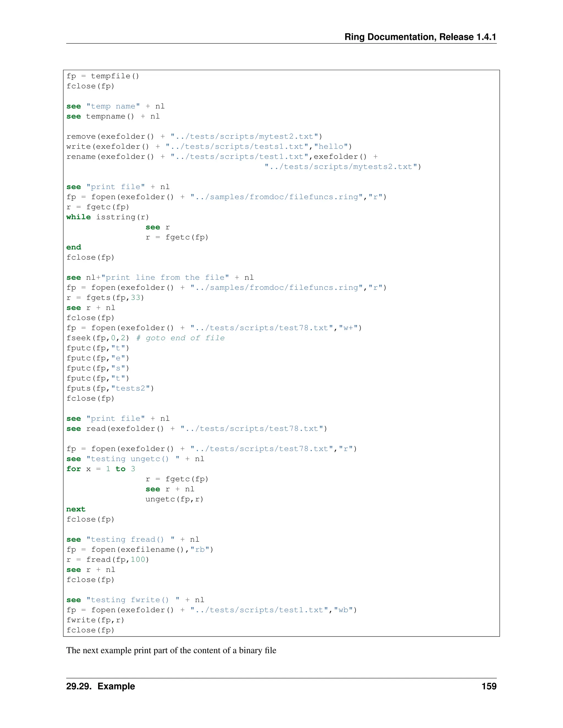Click the '# goto end of file' comment
563x728 pixels.
[180, 338]
